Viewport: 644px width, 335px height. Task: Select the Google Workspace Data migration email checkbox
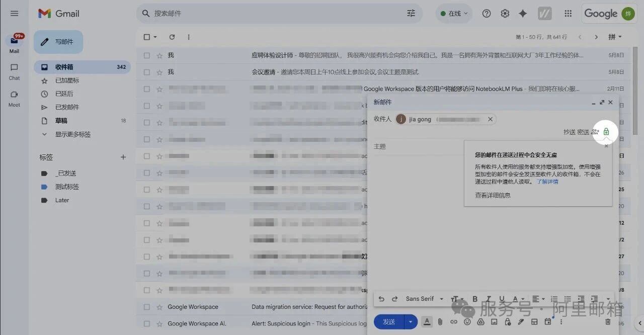point(147,307)
